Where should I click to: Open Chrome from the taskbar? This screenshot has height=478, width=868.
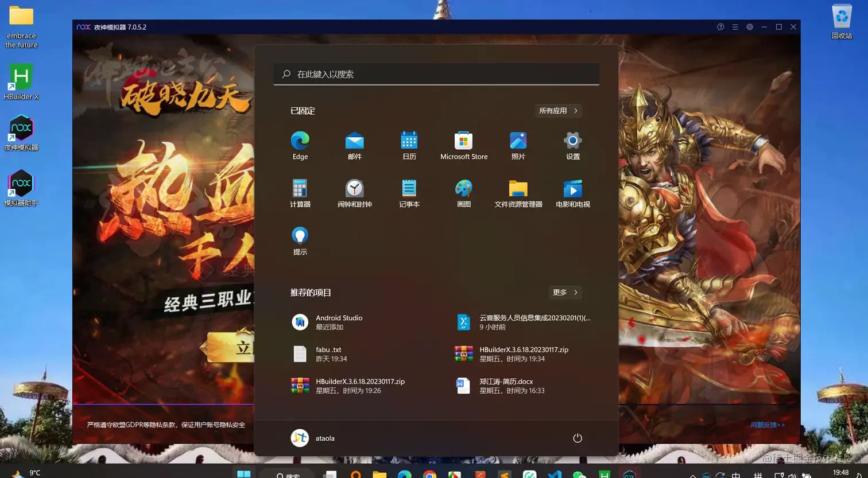pos(429,475)
